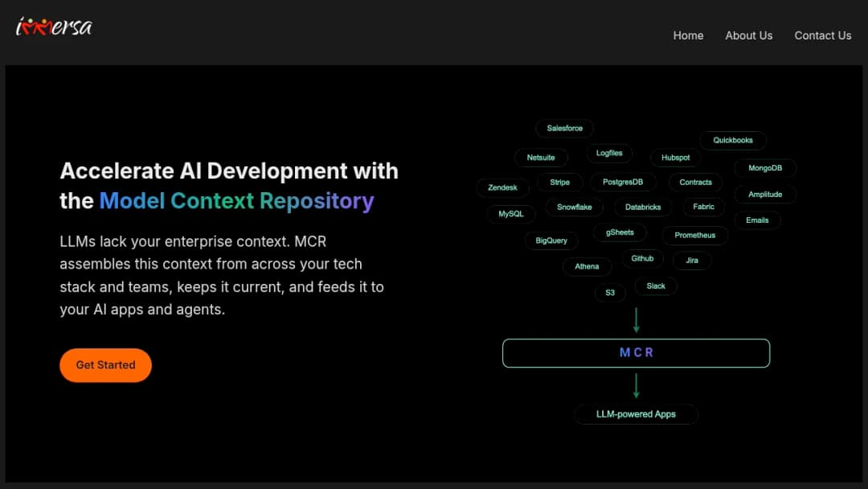
Task: Click the BigQuery pill
Action: (551, 240)
